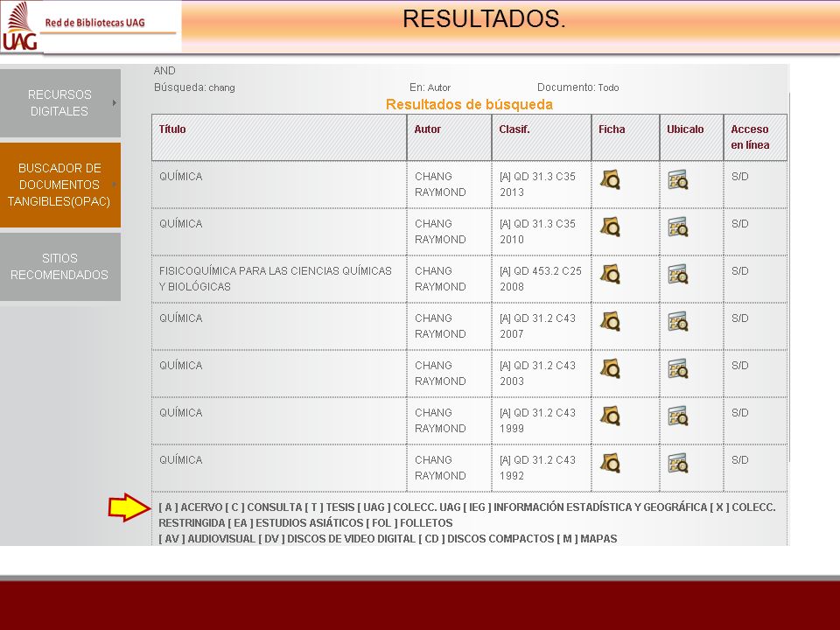This screenshot has height=630, width=840.
Task: Open Ficha icon for Química 2013 edition
Action: point(610,180)
